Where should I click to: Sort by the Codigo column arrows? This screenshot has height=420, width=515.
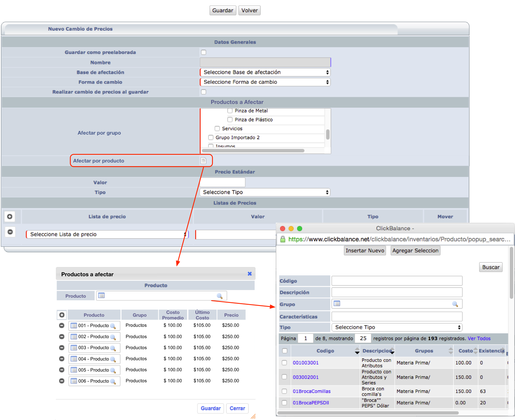coord(357,351)
